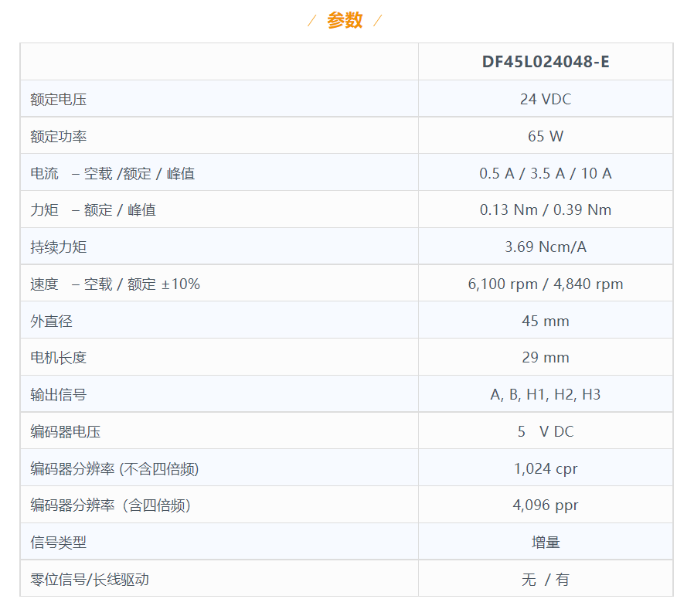Select the 电机长度 row label

58,357
